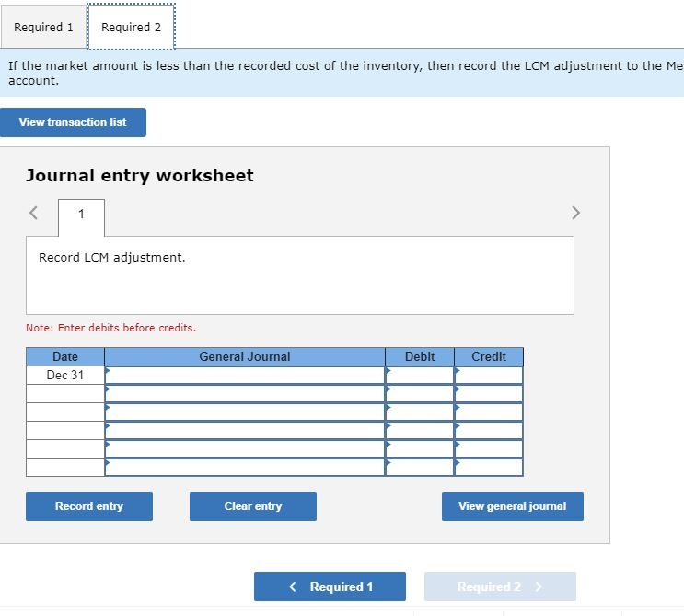The width and height of the screenshot is (684, 616).
Task: Click the Journal entry worksheet heading
Action: point(140,176)
